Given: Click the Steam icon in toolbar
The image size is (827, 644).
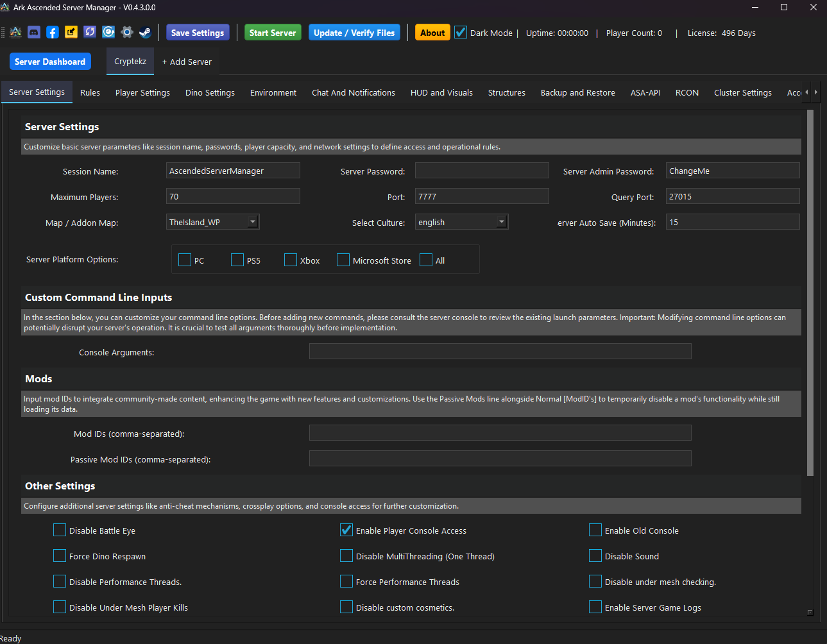Looking at the screenshot, I should pos(146,32).
